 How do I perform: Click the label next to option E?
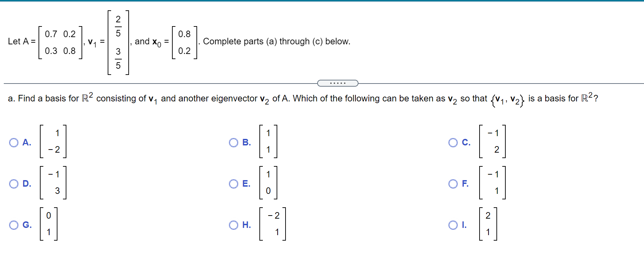pos(246,184)
